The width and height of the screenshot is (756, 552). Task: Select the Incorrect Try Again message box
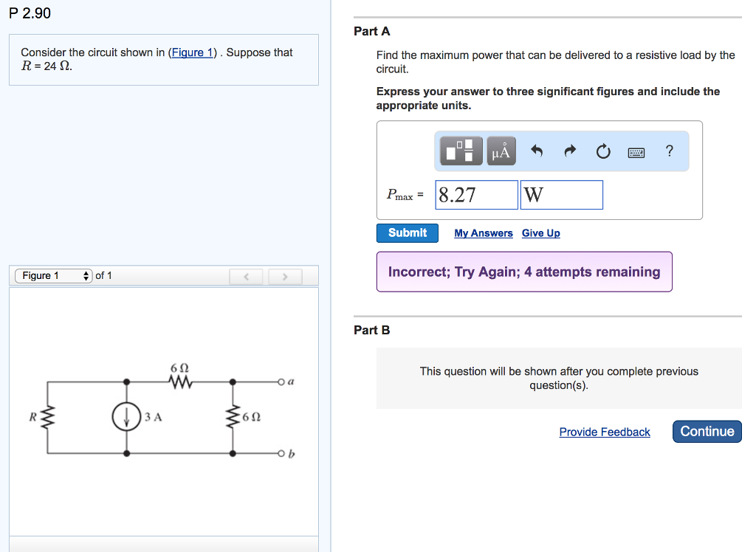coord(524,272)
